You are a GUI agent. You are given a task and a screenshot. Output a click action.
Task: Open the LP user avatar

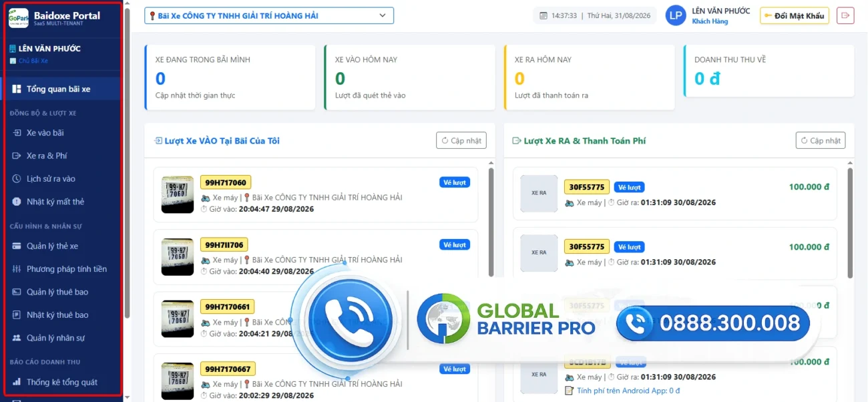676,15
